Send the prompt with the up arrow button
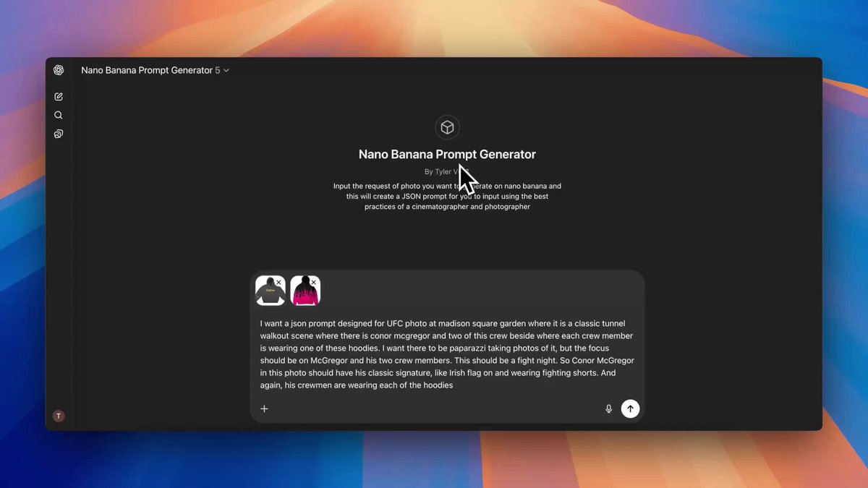Image resolution: width=868 pixels, height=488 pixels. coord(630,408)
